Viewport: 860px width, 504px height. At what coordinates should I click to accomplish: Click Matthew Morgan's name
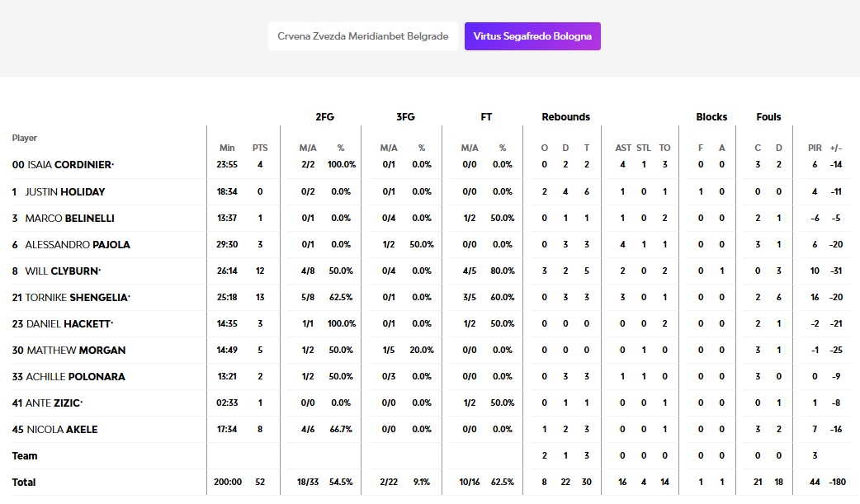click(x=76, y=350)
